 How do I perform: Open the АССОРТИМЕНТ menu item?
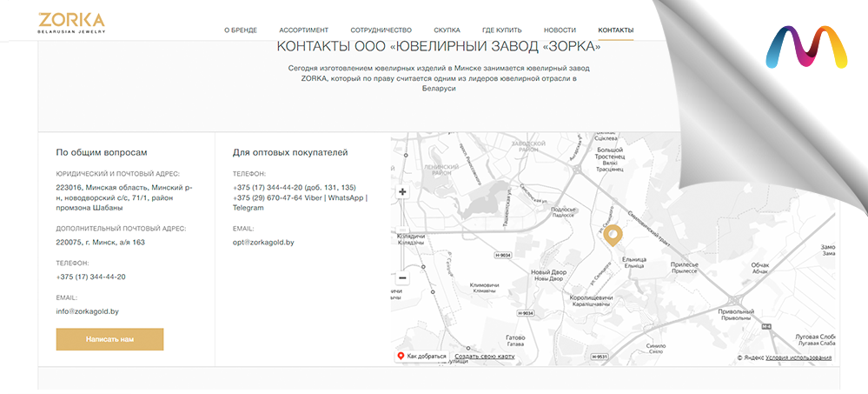click(303, 30)
